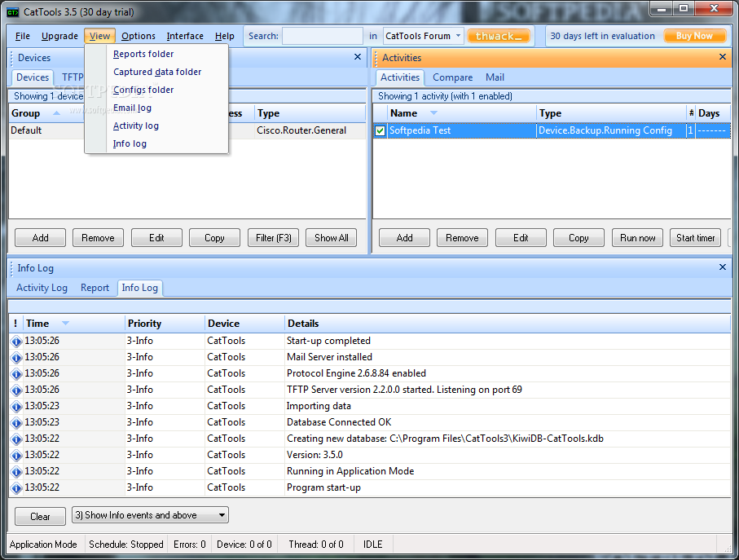
Task: Switch to the Mail tab
Action: (x=495, y=77)
